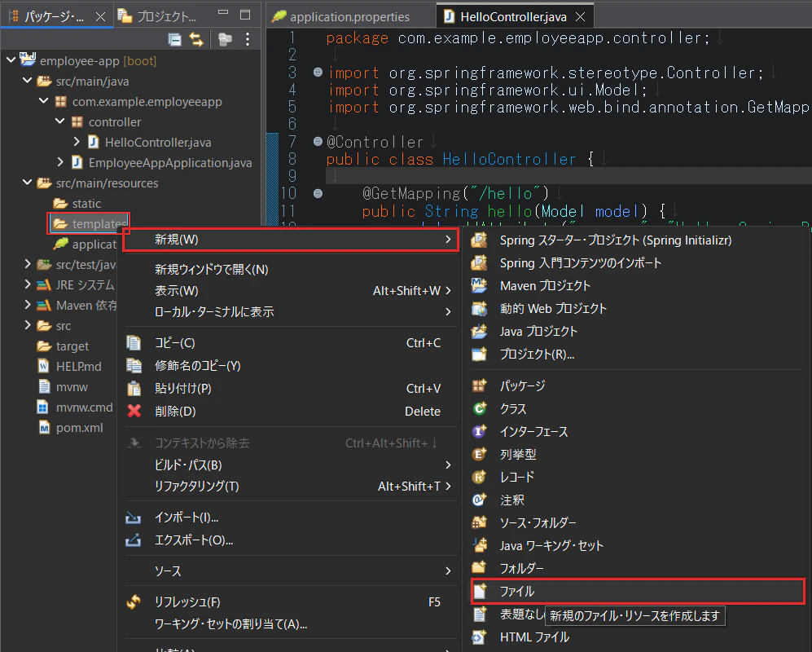
Task: Choose 新規ウィンドウで開く(N)
Action: (291, 270)
